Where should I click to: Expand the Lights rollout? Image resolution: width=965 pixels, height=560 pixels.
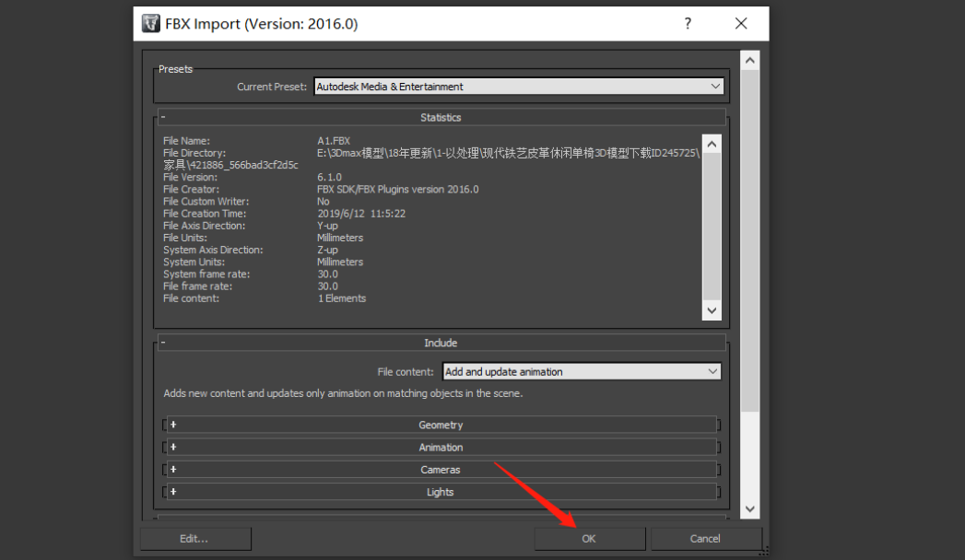441,492
